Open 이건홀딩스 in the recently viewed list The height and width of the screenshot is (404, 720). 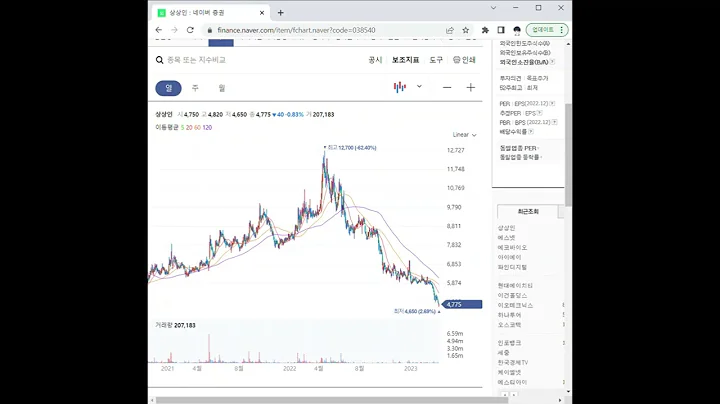click(512, 296)
